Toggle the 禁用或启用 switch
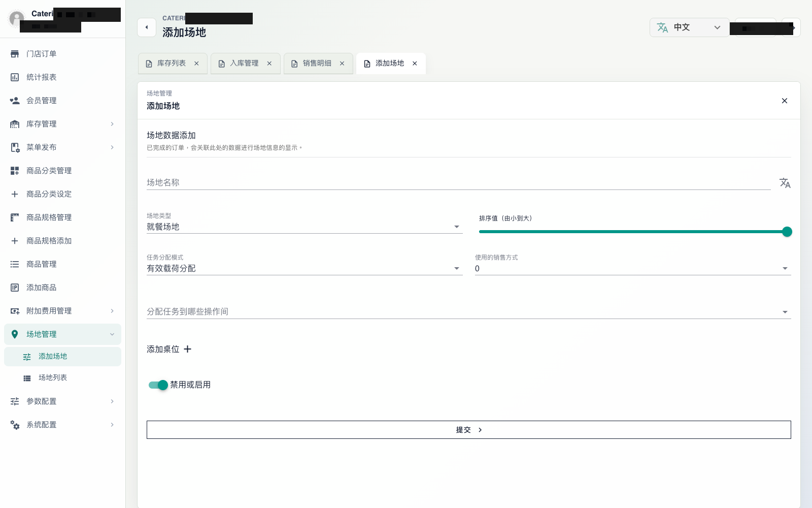The height and width of the screenshot is (508, 812). [158, 385]
